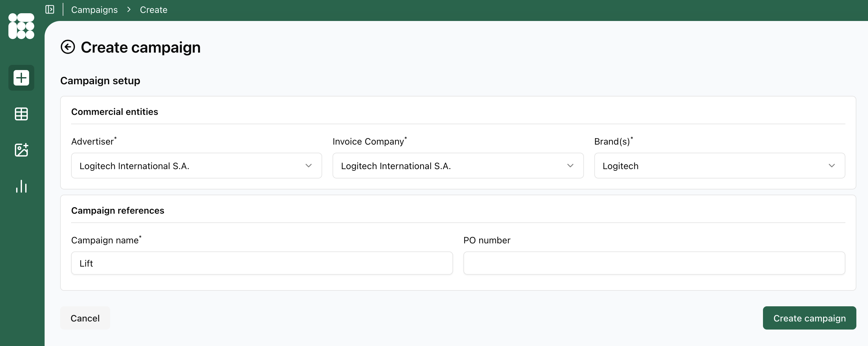Click the breadcrumb chevron separator
Screen dimensions: 868x346
click(129, 10)
